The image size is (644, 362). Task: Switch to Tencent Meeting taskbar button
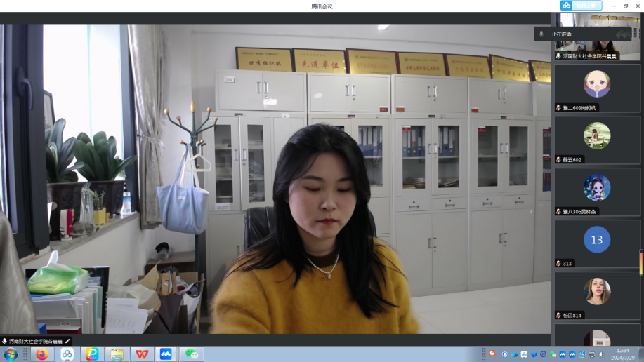tap(166, 354)
